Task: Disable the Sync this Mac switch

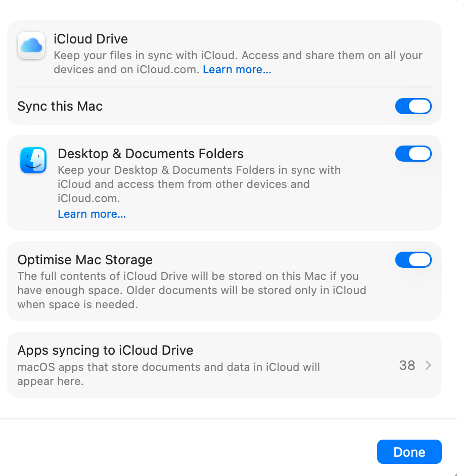Action: coord(413,106)
